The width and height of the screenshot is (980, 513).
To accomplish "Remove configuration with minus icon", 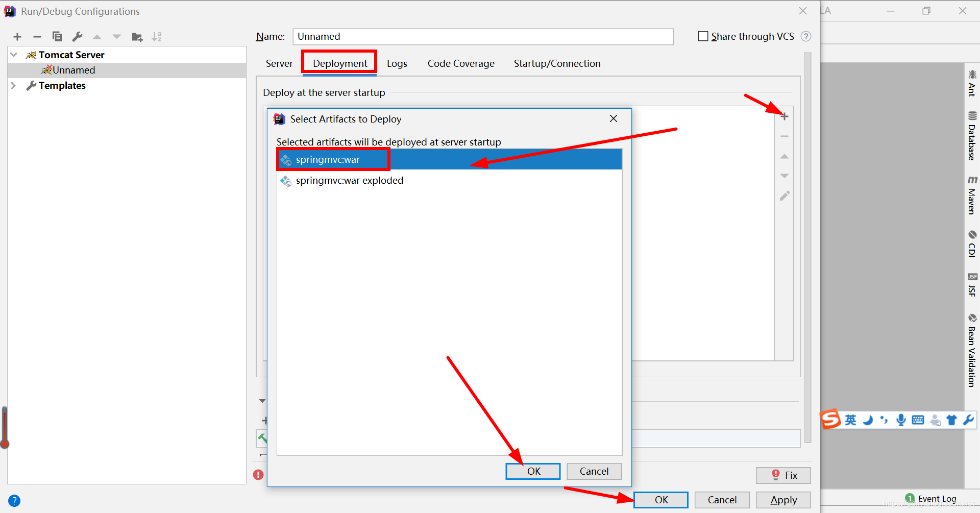I will [37, 37].
